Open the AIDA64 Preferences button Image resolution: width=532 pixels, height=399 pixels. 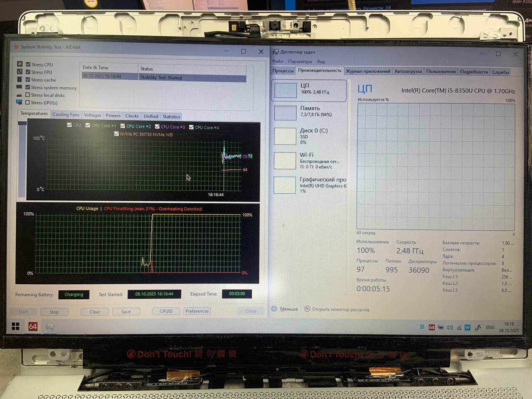tap(197, 311)
